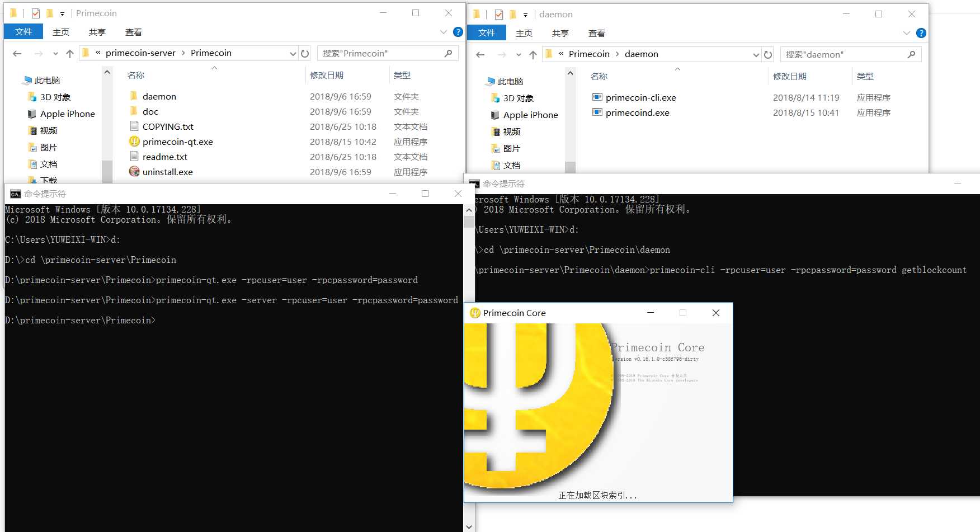Minimize the Primecoin Core splash window
This screenshot has height=532, width=980.
click(x=651, y=313)
